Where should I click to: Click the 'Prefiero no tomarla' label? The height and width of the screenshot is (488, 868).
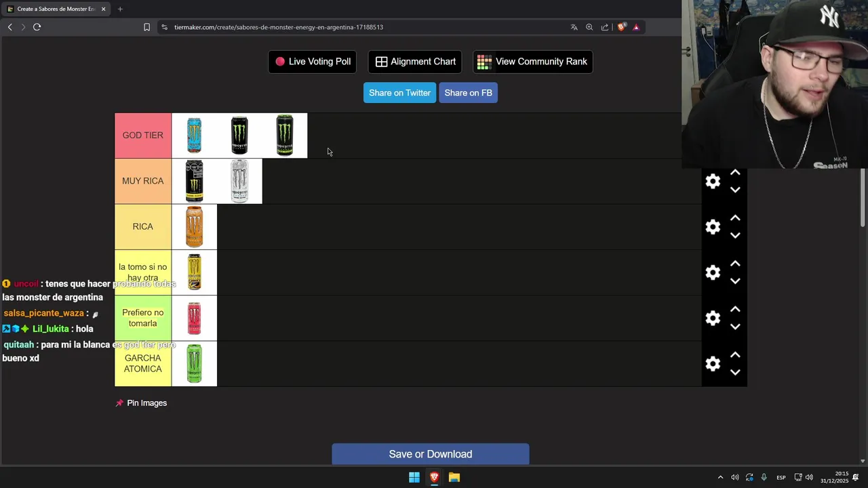143,318
